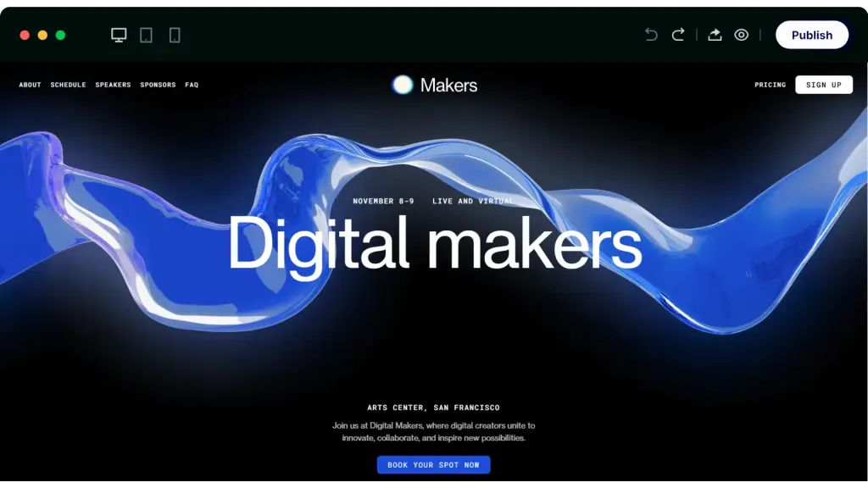Click the share export icon
The height and width of the screenshot is (488, 868).
pos(715,35)
